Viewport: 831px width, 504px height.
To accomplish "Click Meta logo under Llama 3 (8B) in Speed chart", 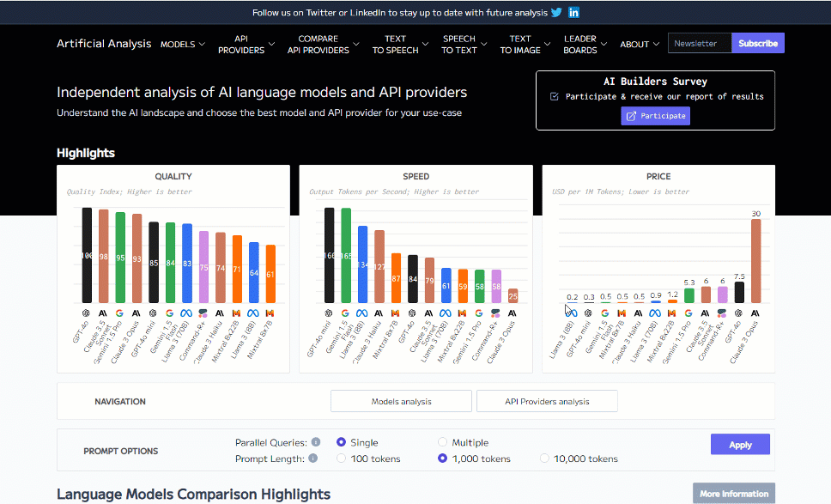I will [x=362, y=313].
